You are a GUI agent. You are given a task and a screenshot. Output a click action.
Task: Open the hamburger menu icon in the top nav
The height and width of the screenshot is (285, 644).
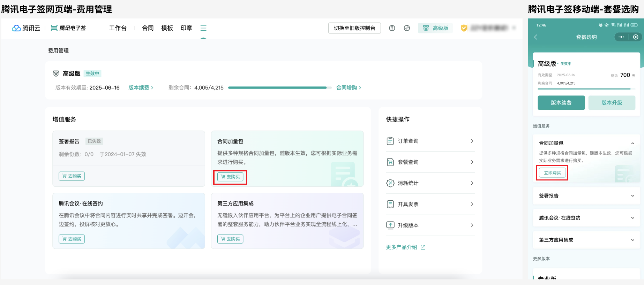[x=203, y=28]
